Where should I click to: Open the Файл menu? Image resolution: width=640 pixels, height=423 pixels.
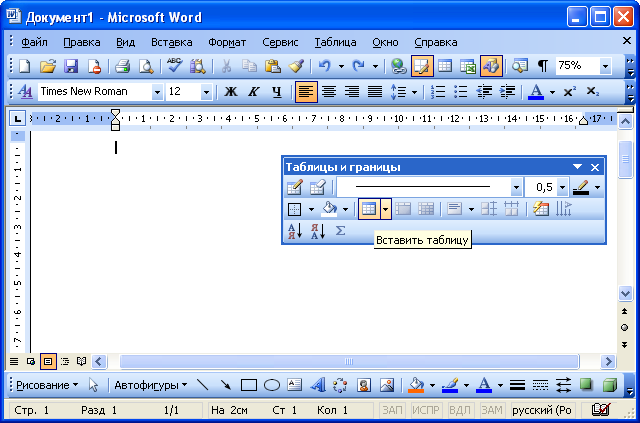tap(34, 42)
